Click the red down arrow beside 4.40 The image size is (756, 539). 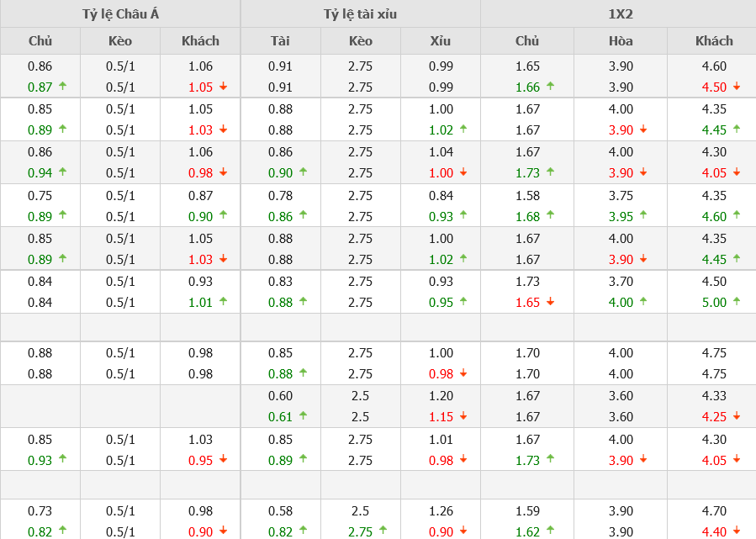pos(737,531)
